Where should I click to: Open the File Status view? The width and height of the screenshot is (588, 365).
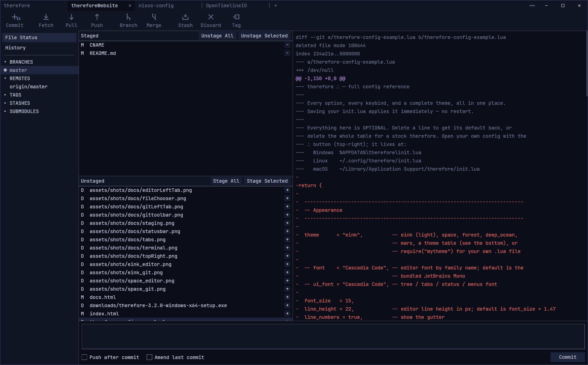pyautogui.click(x=39, y=37)
